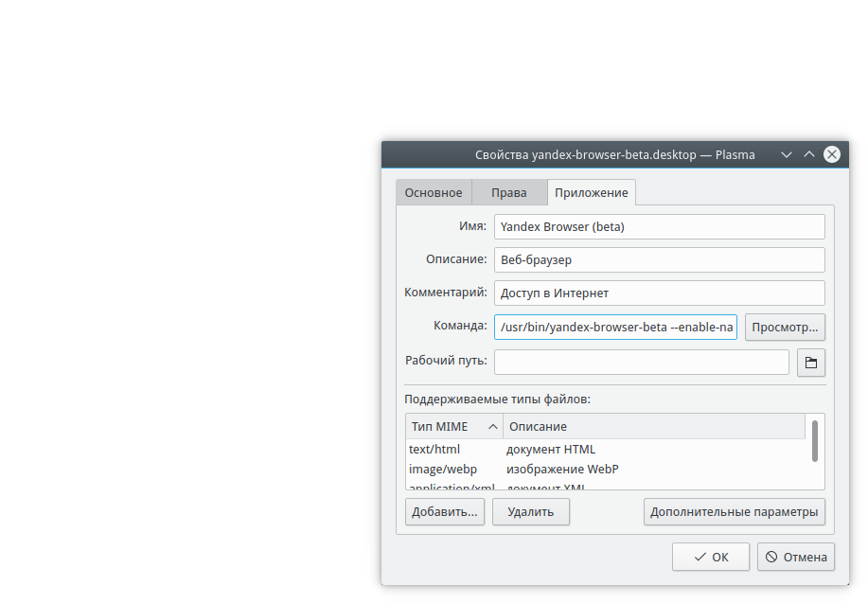Click the Команда command field

(615, 328)
